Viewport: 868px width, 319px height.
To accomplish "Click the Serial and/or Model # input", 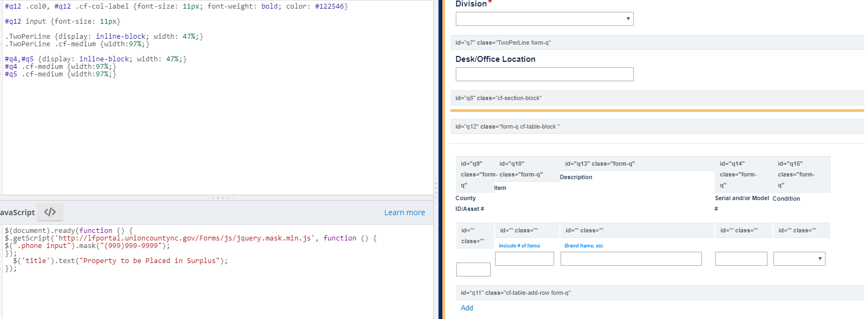I will (741, 259).
